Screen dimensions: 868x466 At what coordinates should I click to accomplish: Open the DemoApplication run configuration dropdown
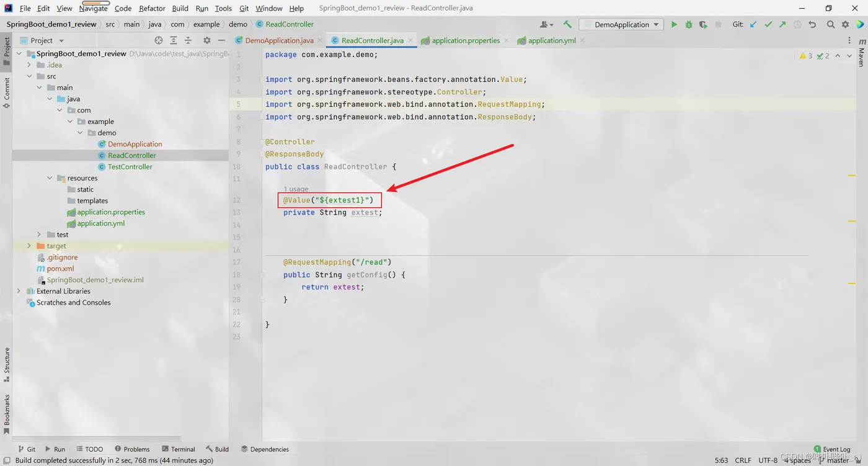pos(621,24)
